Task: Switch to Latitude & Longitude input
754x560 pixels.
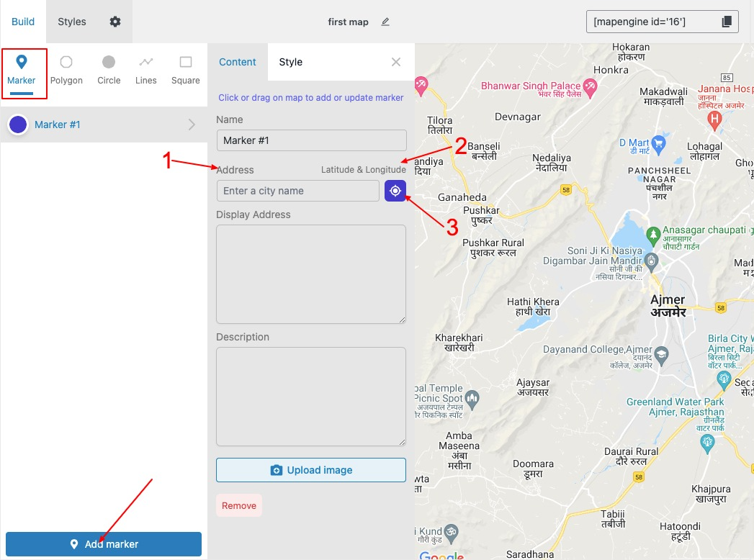Action: tap(364, 170)
